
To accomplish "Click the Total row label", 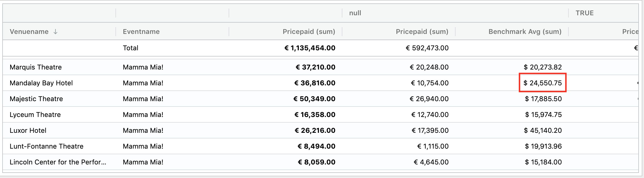I will (x=130, y=48).
